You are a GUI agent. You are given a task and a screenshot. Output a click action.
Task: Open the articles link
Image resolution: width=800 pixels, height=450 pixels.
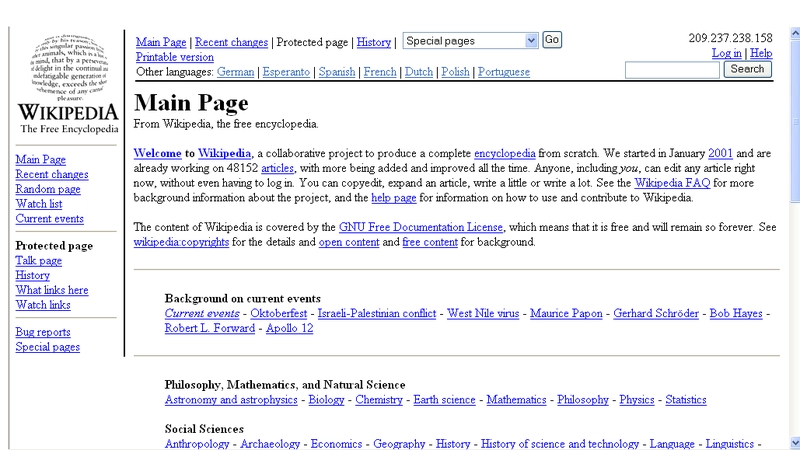(277, 168)
